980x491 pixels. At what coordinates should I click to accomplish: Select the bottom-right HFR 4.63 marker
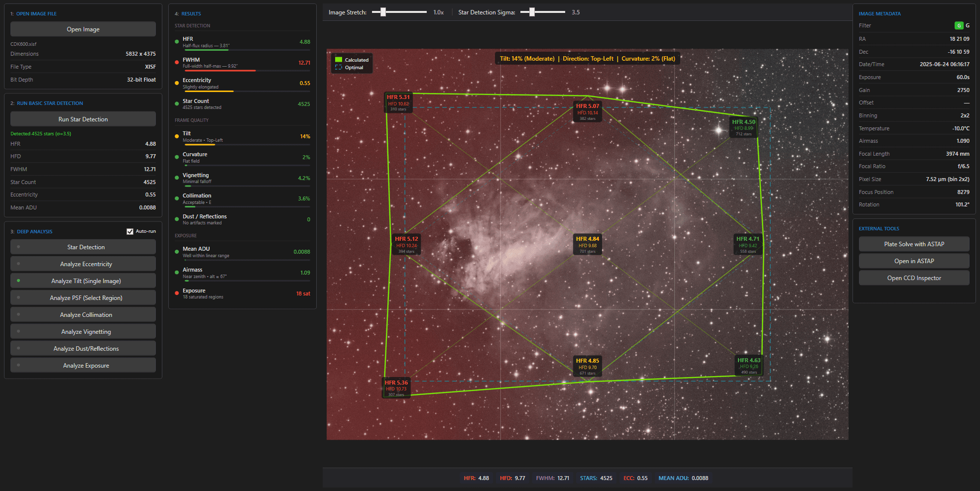(748, 366)
